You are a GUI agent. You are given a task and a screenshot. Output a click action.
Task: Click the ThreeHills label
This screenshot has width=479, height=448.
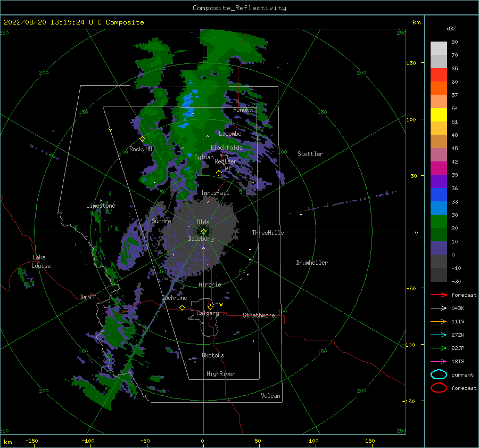click(x=268, y=233)
